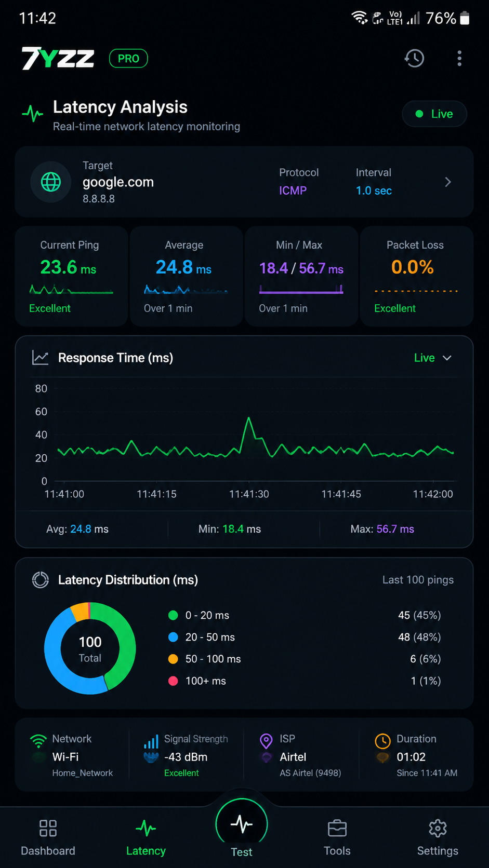Expand target settings with the chevron arrow
The height and width of the screenshot is (868, 489).
(x=448, y=182)
